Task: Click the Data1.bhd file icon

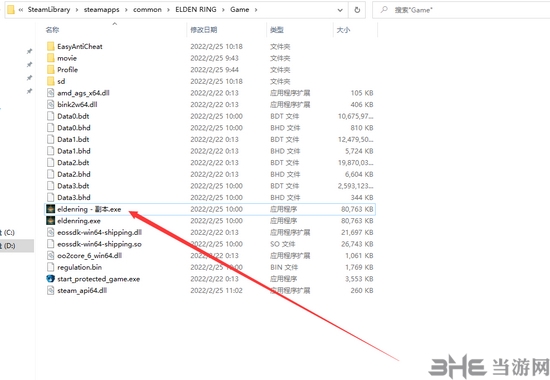Action: click(x=51, y=151)
